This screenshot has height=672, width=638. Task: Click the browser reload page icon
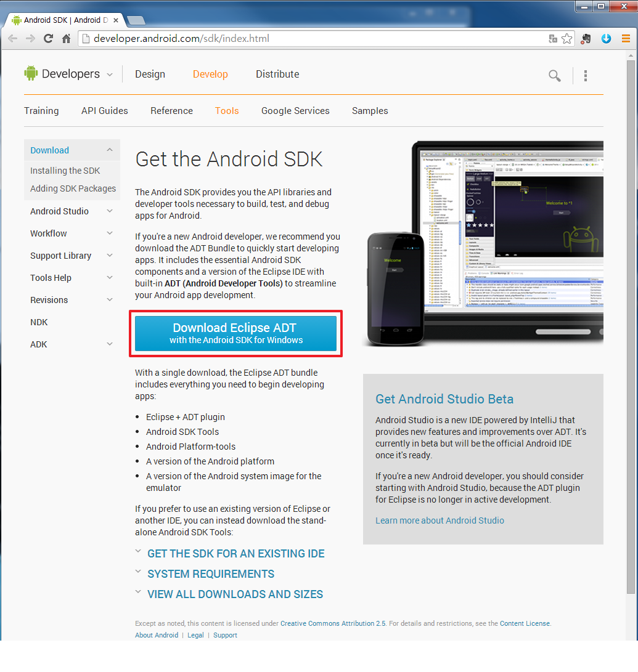48,39
